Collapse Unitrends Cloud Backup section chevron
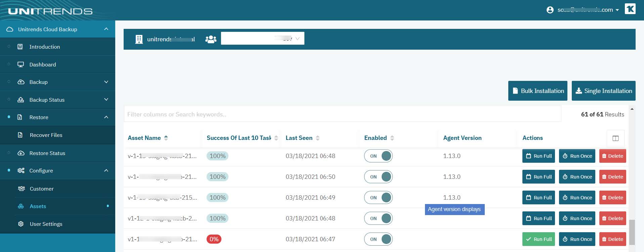The height and width of the screenshot is (252, 644). [x=106, y=29]
